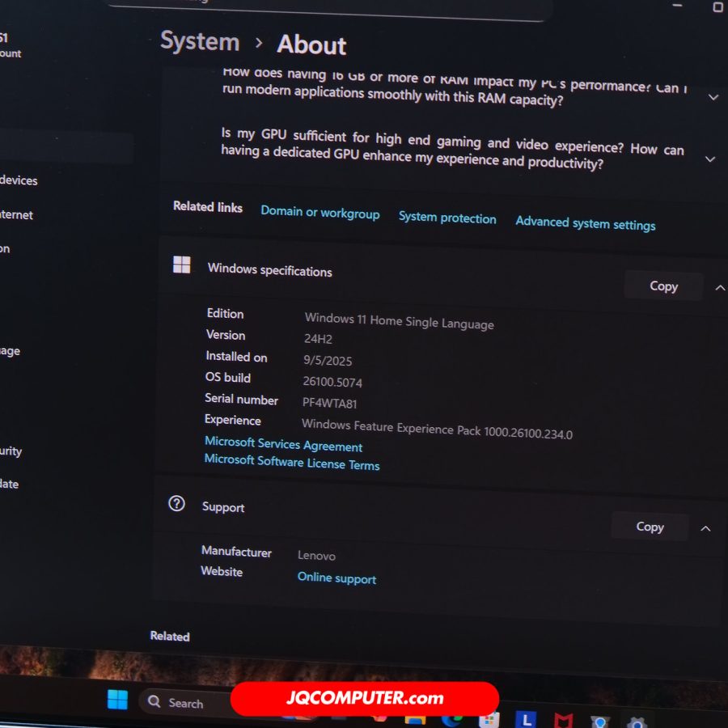Click the 'Edition' label
This screenshot has width=728, height=728.
pos(225,313)
